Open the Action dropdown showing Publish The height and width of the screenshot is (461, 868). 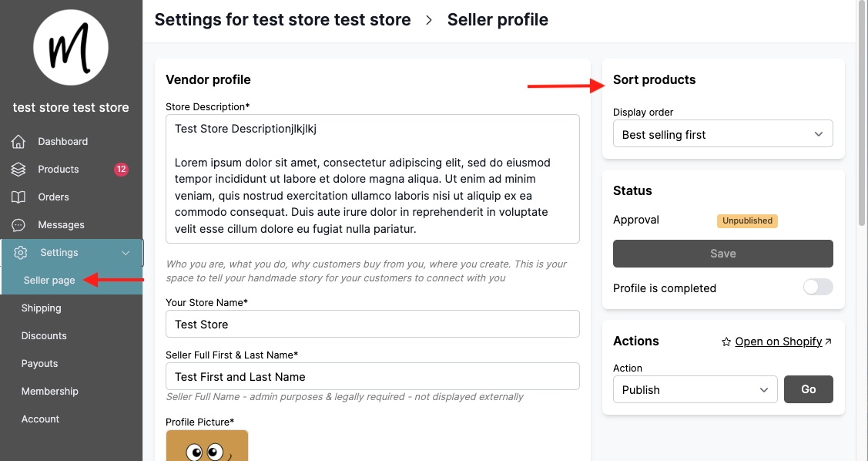coord(695,390)
